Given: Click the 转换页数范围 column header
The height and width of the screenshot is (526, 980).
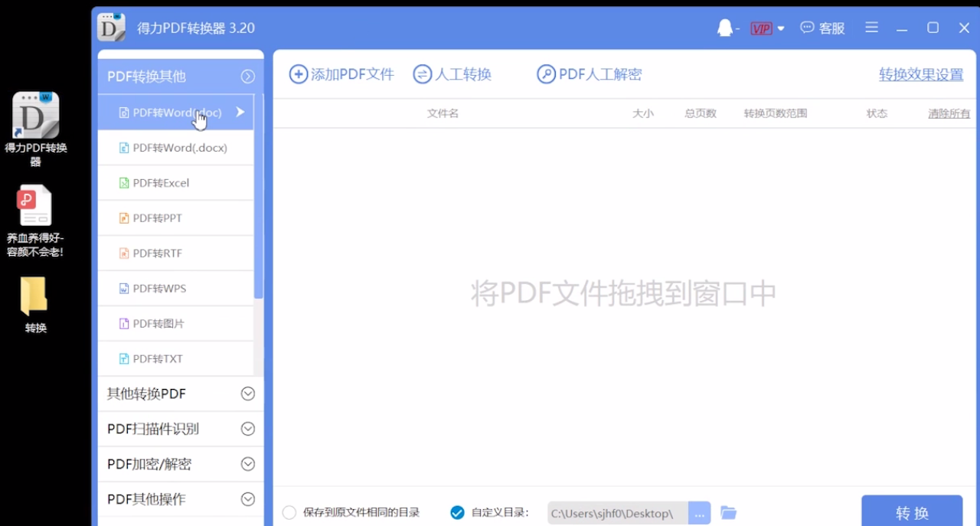Looking at the screenshot, I should (x=776, y=113).
